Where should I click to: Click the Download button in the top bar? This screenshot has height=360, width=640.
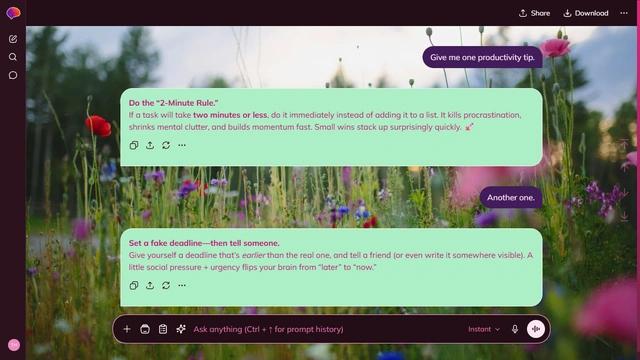586,13
